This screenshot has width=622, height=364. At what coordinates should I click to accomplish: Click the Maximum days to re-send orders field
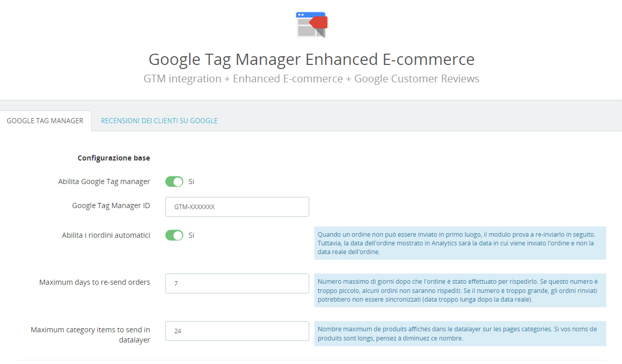237,283
